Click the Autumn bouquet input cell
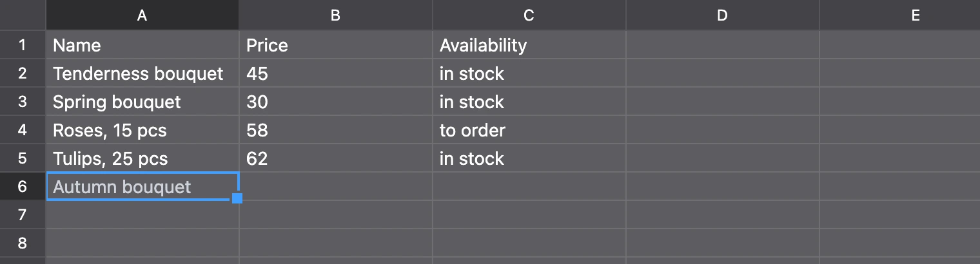 [x=142, y=187]
